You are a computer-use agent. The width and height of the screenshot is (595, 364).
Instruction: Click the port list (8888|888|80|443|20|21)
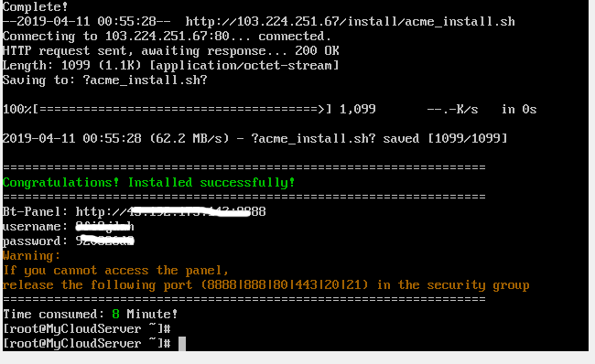click(x=284, y=284)
